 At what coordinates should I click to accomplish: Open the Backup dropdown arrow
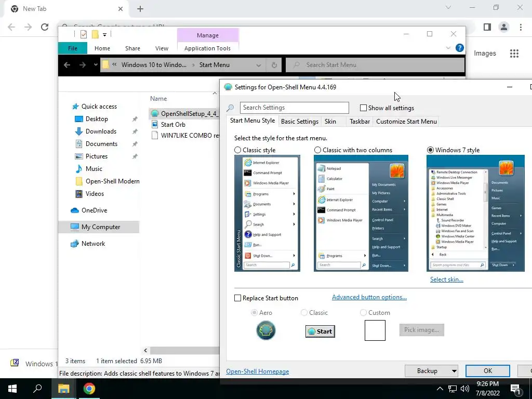(x=454, y=371)
